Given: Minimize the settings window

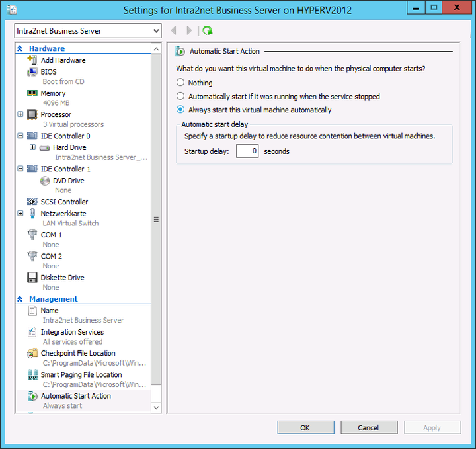Looking at the screenshot, I should coord(416,7).
